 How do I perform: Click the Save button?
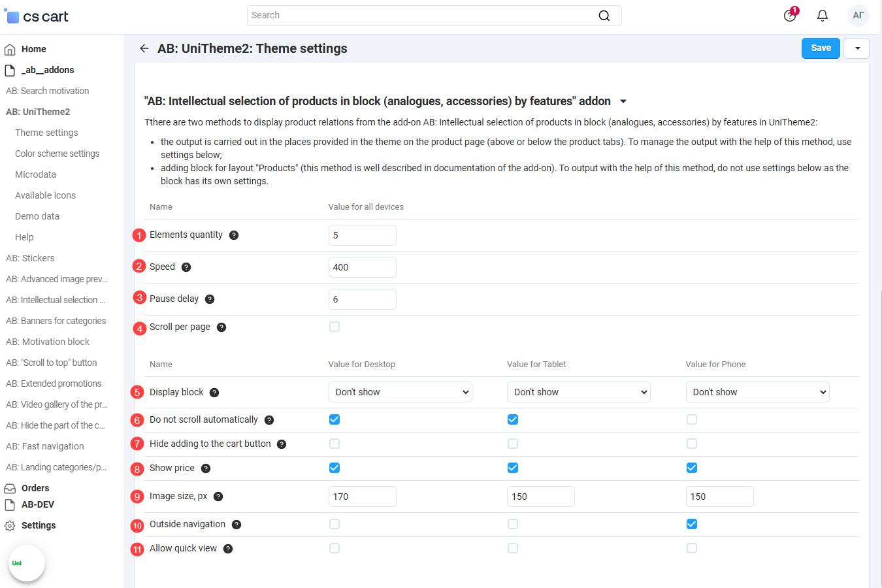point(821,48)
